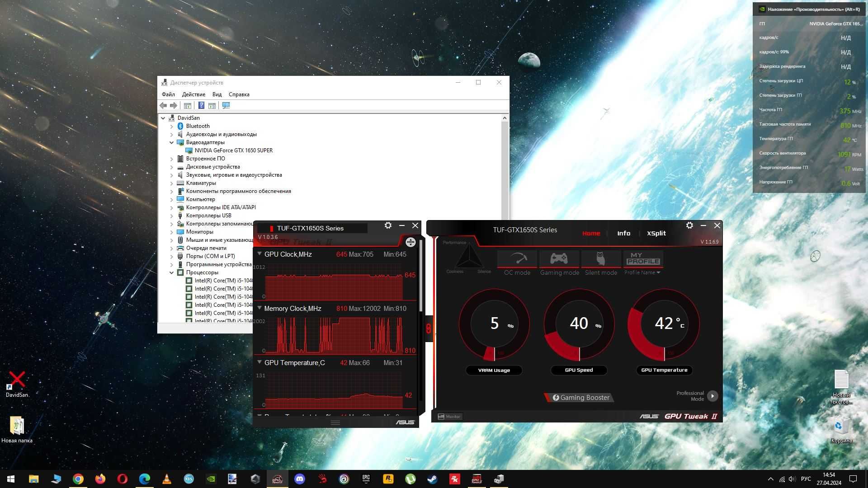The height and width of the screenshot is (488, 868).
Task: Select NVIDIA GeForce GTX 1650 SUPER device
Action: (233, 150)
